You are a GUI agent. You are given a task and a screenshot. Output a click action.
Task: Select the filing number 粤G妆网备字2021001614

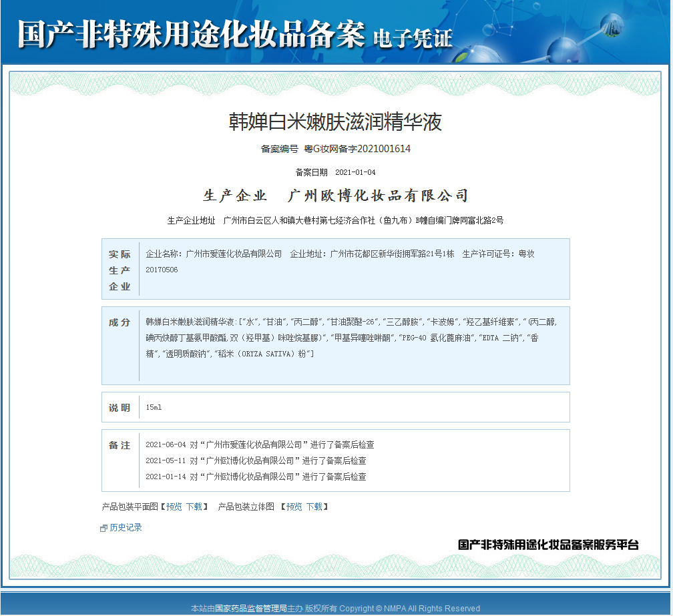(357, 149)
